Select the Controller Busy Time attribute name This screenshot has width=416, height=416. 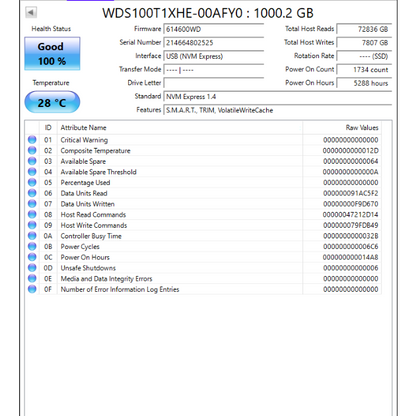(x=91, y=236)
